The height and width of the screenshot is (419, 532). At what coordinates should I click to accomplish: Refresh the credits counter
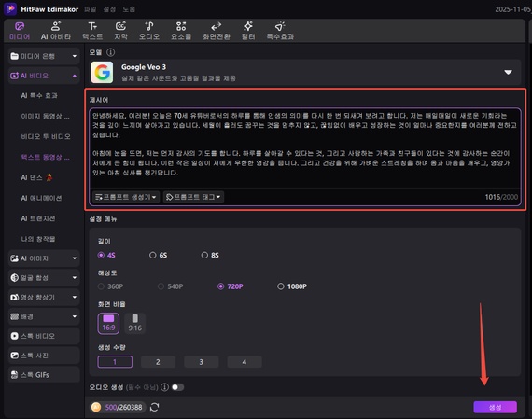pos(154,407)
